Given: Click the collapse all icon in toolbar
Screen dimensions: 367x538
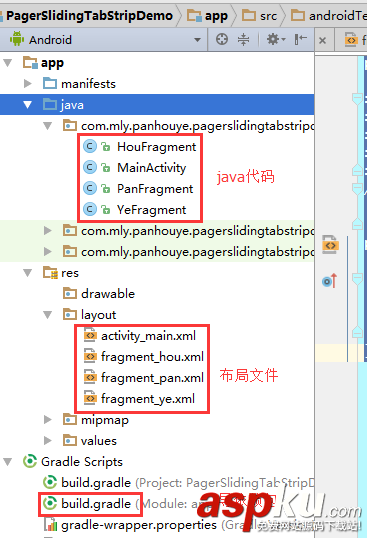Looking at the screenshot, I should 244,39.
